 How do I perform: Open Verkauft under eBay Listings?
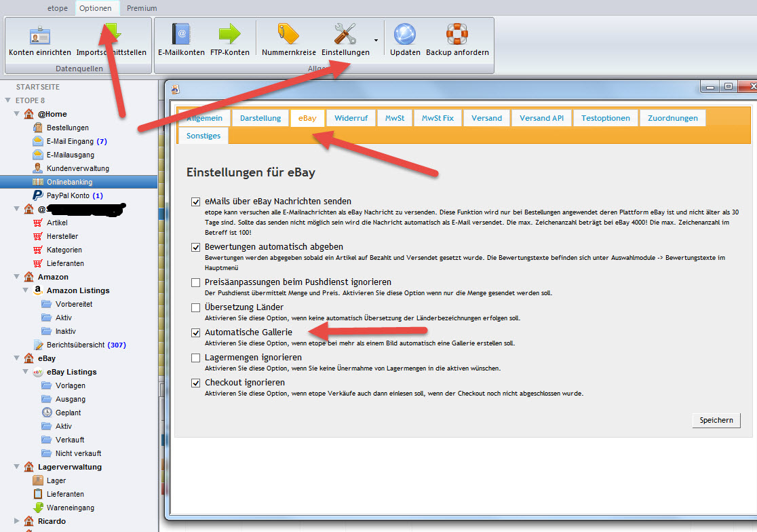pos(69,440)
